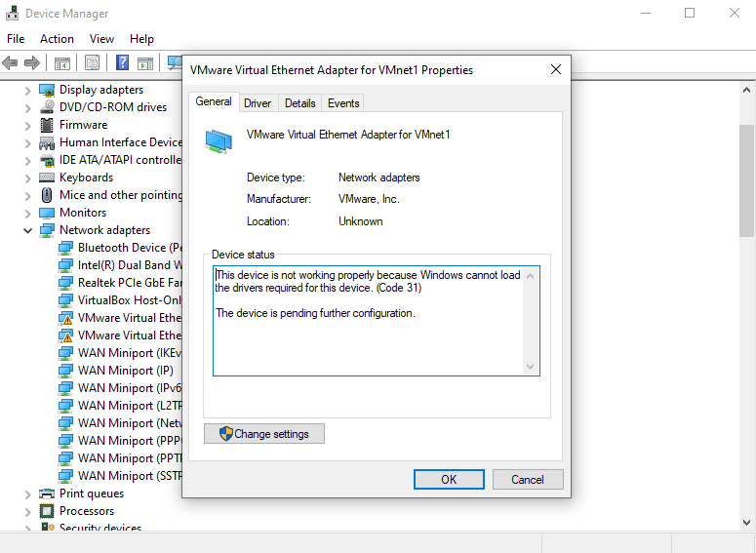Image resolution: width=756 pixels, height=553 pixels.
Task: Expand the IDE ATA/ATAPI controllers node
Action: [x=28, y=161]
